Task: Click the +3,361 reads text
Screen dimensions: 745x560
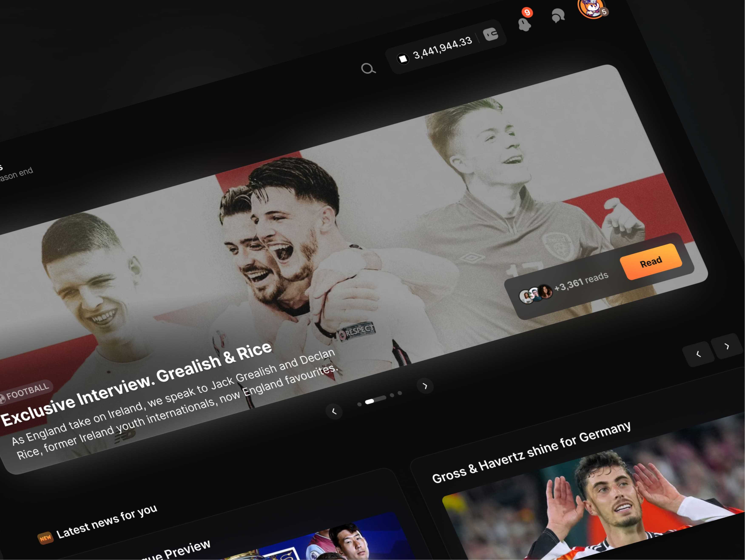Action: (x=581, y=281)
